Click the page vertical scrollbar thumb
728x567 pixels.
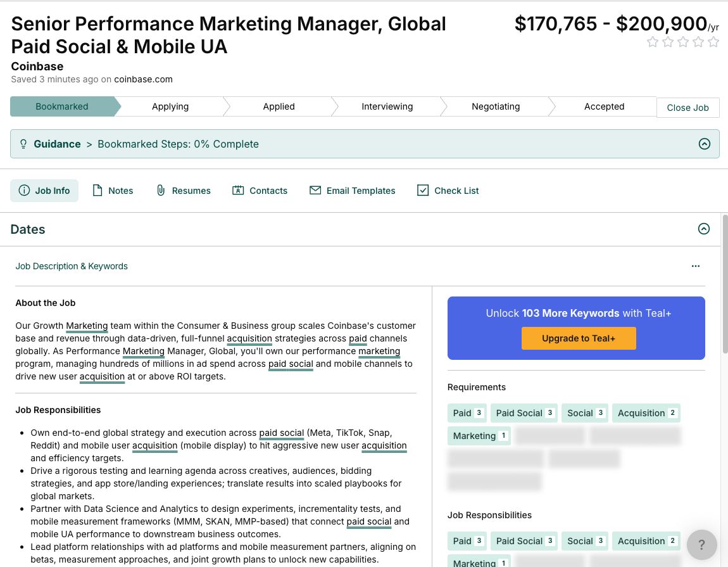(725, 284)
